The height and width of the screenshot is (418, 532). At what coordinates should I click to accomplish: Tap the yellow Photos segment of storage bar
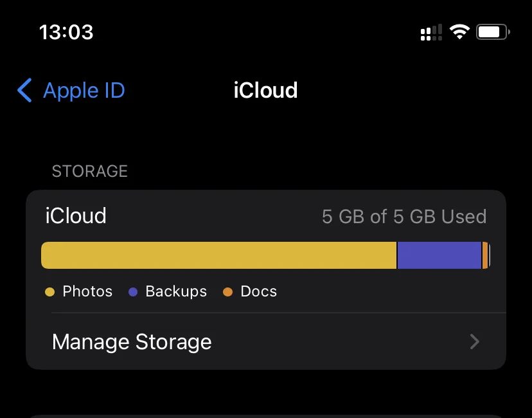(219, 255)
